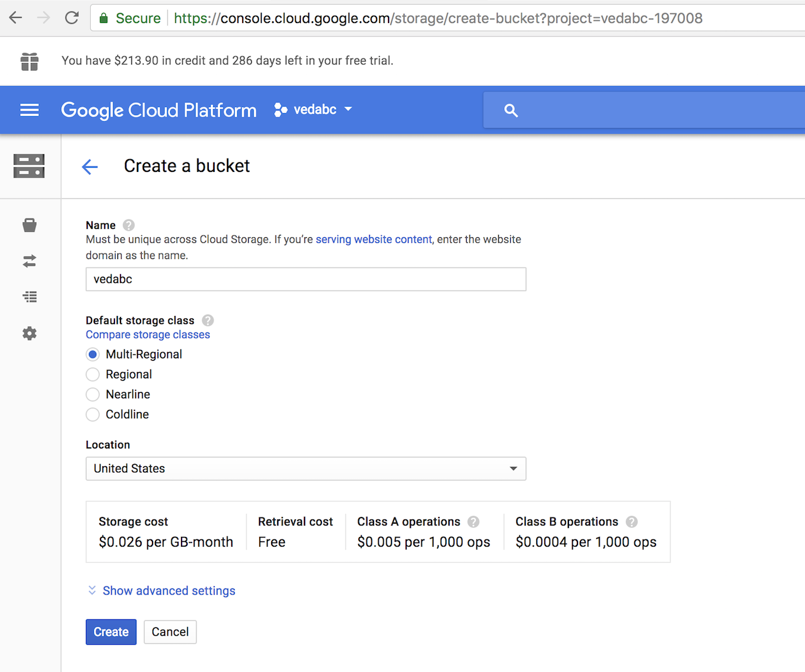The height and width of the screenshot is (672, 805).
Task: Click the Create button
Action: tap(111, 632)
